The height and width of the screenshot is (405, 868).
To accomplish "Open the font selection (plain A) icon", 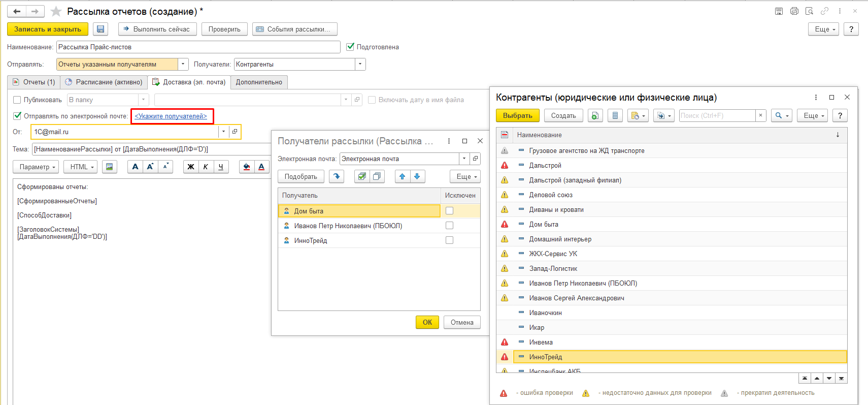I will (135, 167).
